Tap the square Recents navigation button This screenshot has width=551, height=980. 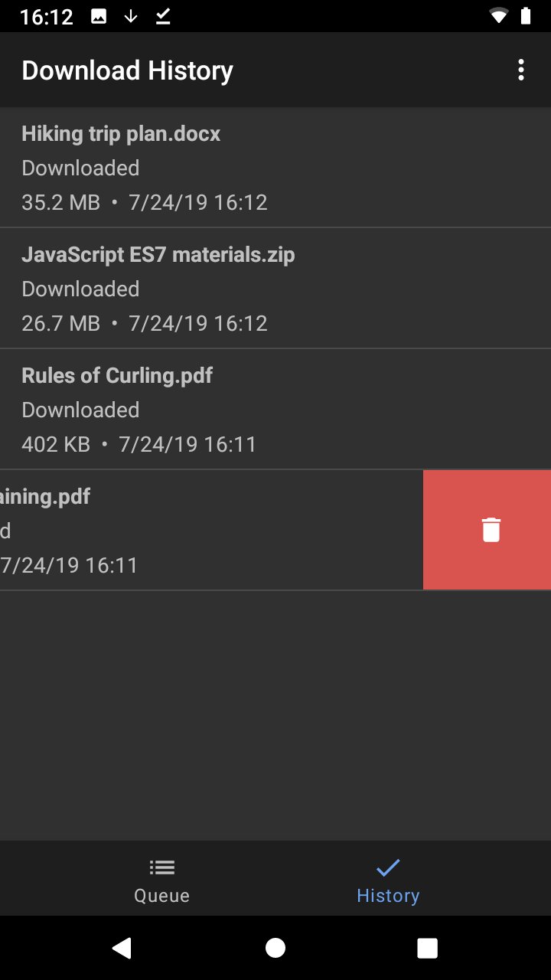point(427,948)
